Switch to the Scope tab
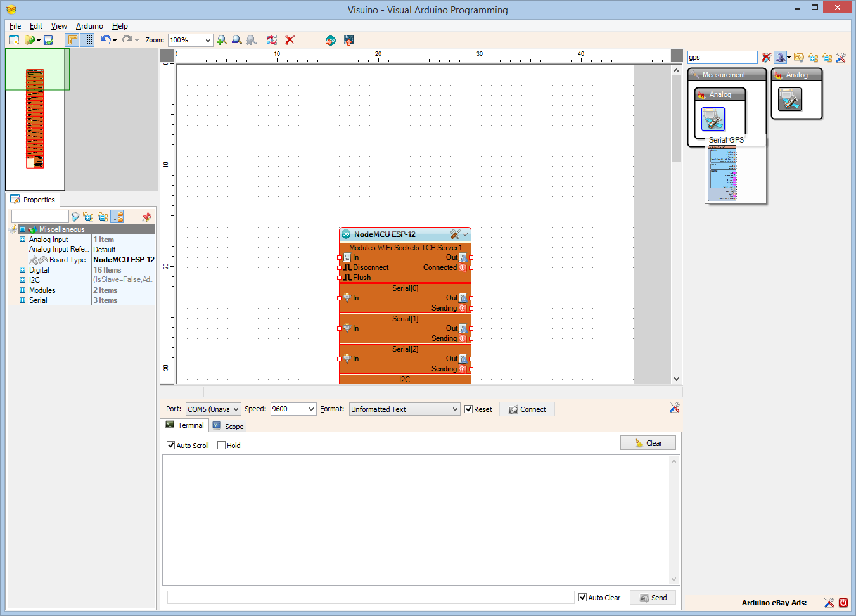Image resolution: width=856 pixels, height=616 pixels. pos(228,426)
